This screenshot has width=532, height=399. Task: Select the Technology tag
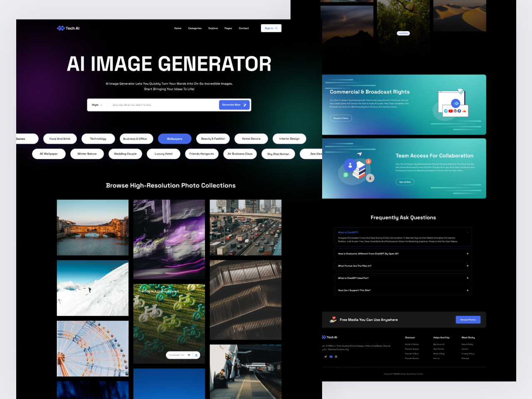pos(98,139)
